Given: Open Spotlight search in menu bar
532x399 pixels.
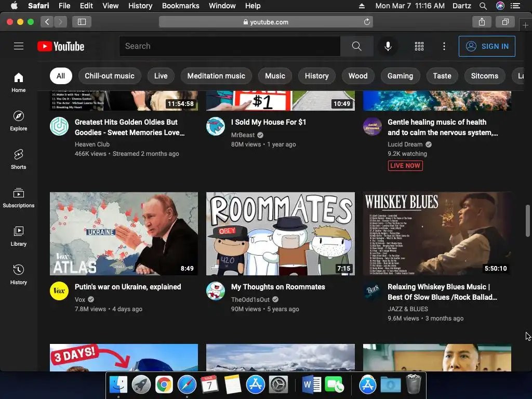Looking at the screenshot, I should [x=483, y=6].
